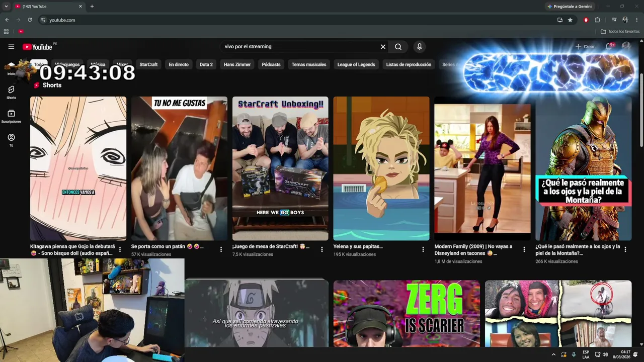This screenshot has height=362, width=644.
Task: Clear the search box text
Action: click(383, 47)
